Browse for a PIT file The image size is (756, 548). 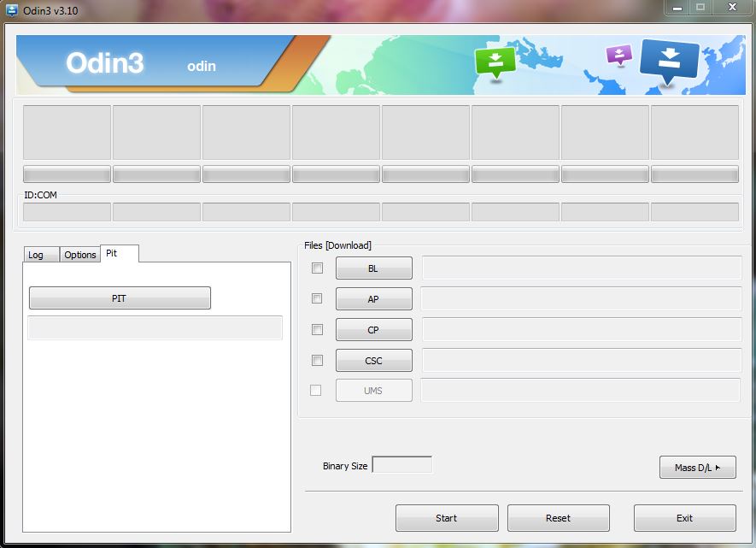tap(120, 298)
